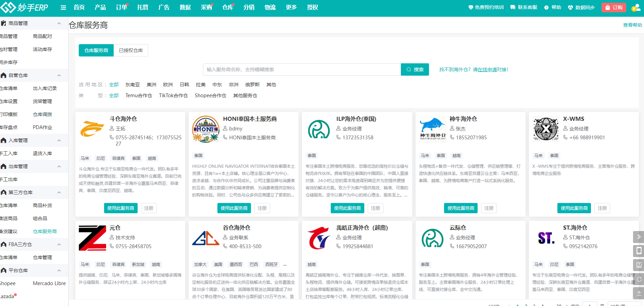
Task: Click 使用此服务商 for 斗仓海外仓
Action: (121, 208)
